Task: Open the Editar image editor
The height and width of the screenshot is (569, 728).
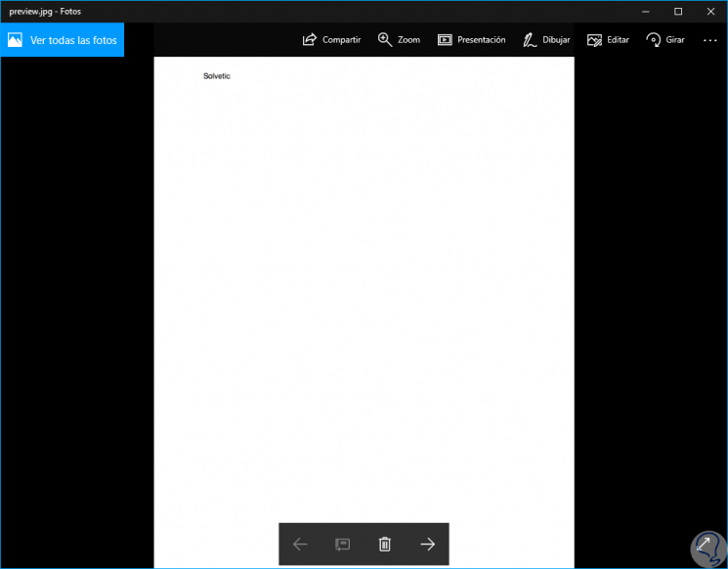Action: 608,40
